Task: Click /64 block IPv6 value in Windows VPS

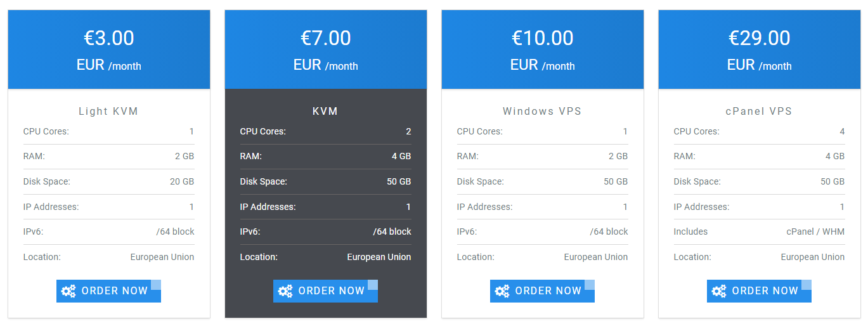Action: click(x=609, y=231)
